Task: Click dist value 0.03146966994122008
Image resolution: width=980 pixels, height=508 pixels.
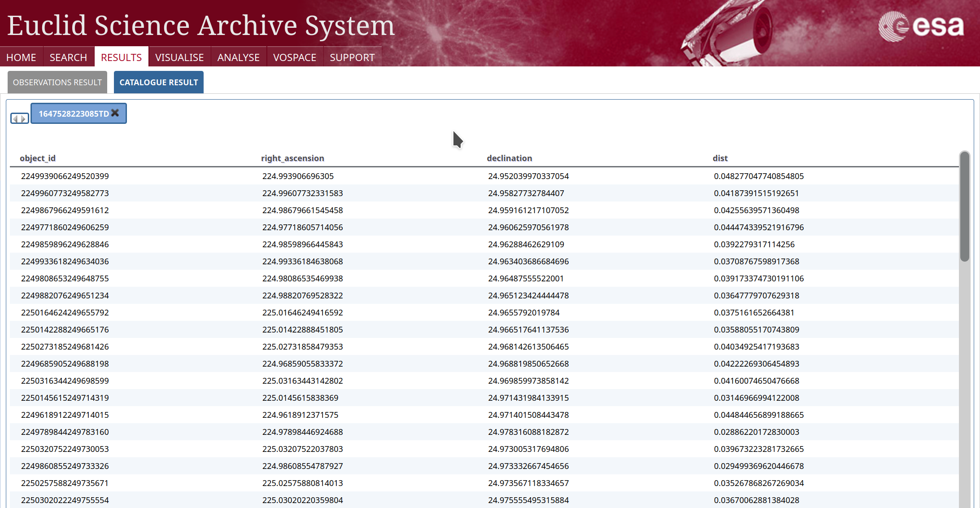Action: pyautogui.click(x=757, y=398)
